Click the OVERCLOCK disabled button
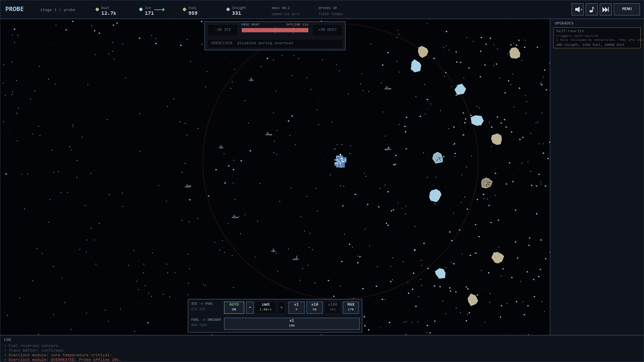Image resolution: width=644 pixels, height=362 pixels. click(275, 43)
